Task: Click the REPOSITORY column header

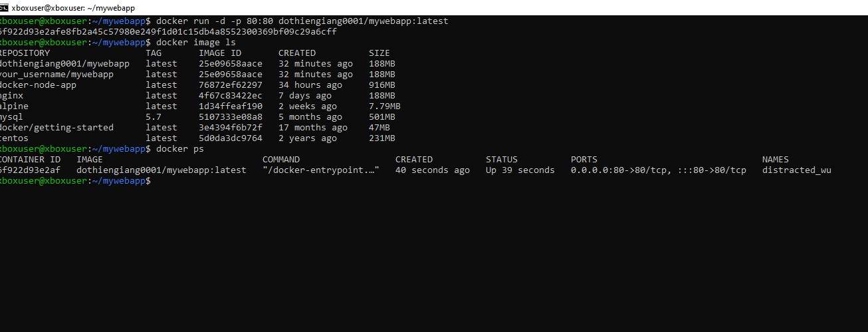Action: (25, 53)
